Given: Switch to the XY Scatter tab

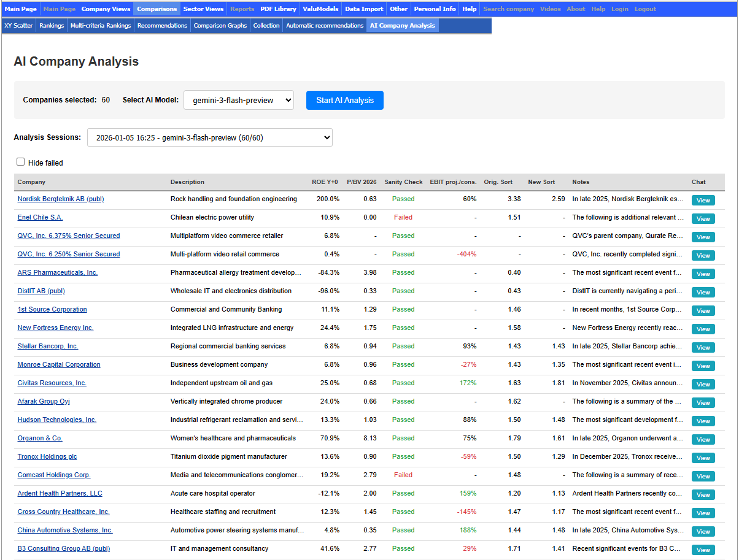Looking at the screenshot, I should click(x=18, y=26).
